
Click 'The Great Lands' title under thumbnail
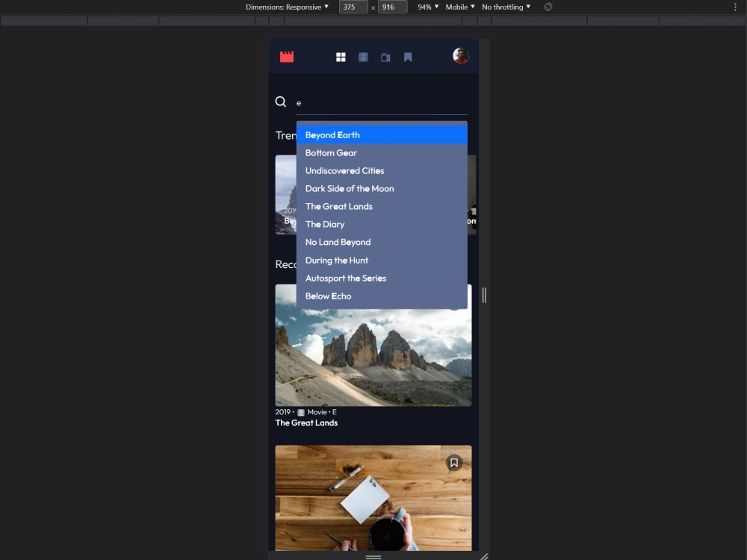306,423
